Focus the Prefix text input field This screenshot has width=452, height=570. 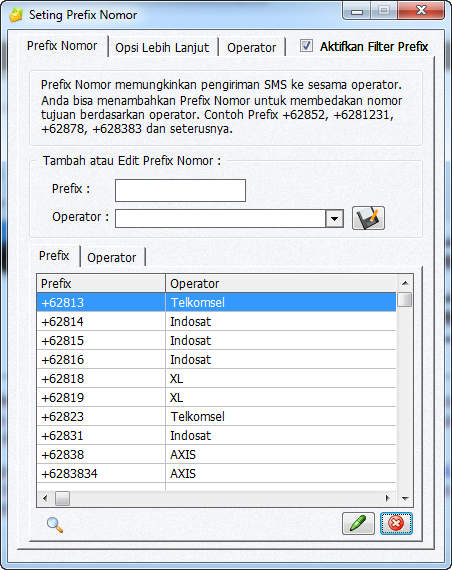click(180, 190)
